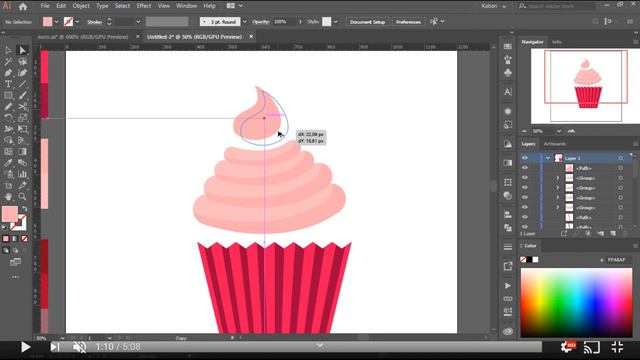Click target circle of Layer 1

tap(620, 158)
